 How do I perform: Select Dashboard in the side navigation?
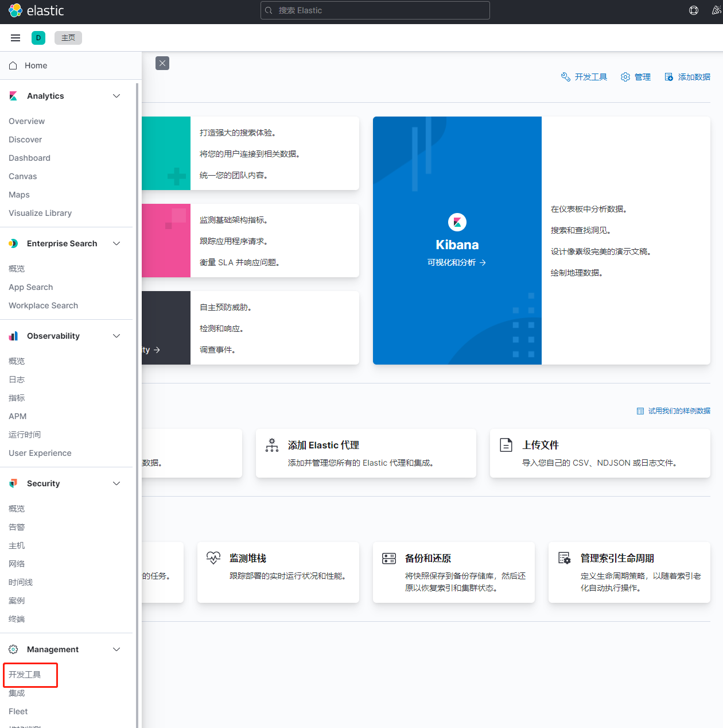point(29,158)
